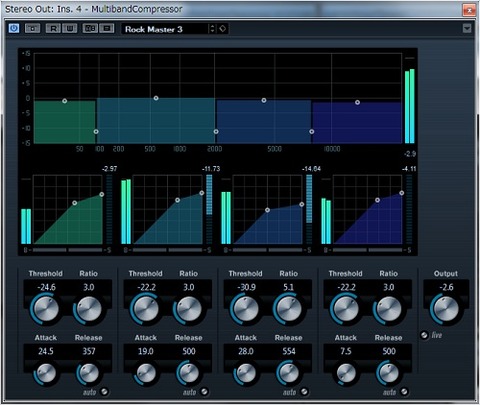This screenshot has height=405, width=480.
Task: Click the bypass icon next to the power button
Action: [x=32, y=29]
